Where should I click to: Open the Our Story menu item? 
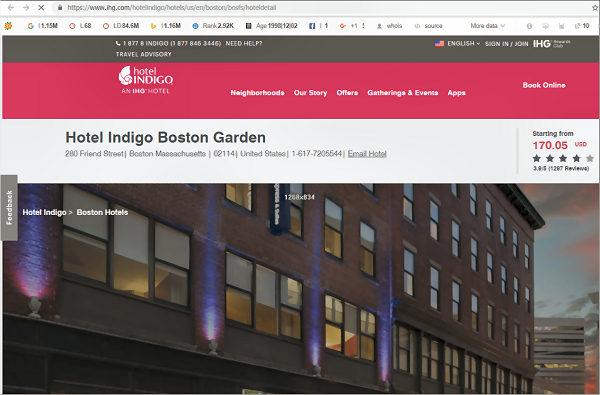click(x=310, y=93)
